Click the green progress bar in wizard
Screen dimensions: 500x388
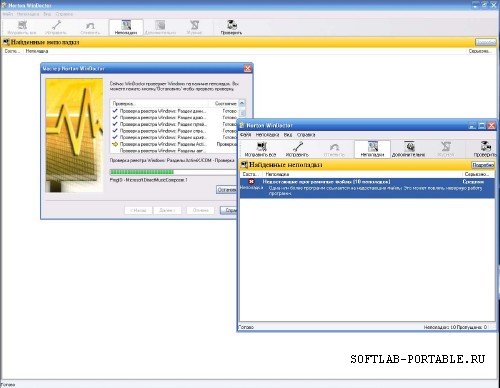(173, 172)
